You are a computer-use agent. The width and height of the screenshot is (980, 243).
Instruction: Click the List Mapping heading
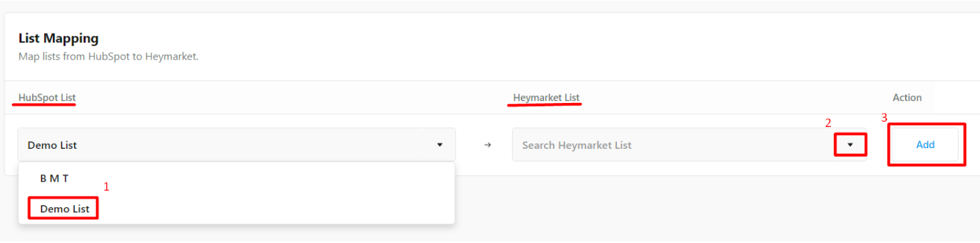(x=58, y=38)
